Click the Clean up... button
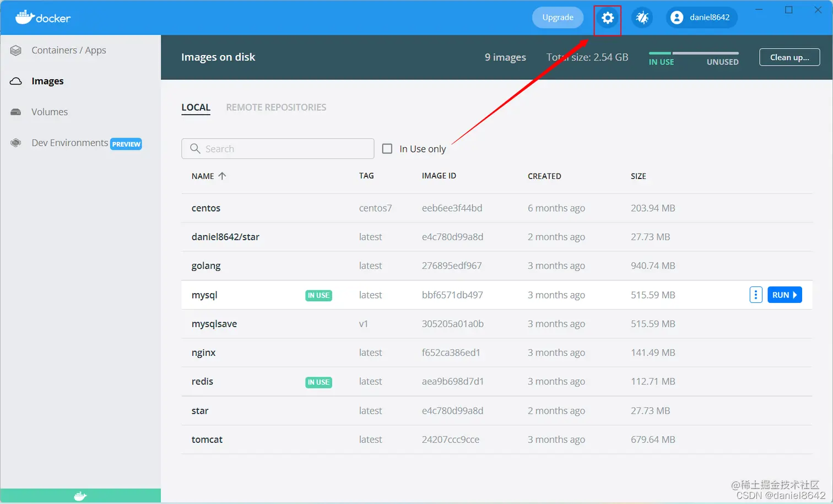 tap(789, 57)
